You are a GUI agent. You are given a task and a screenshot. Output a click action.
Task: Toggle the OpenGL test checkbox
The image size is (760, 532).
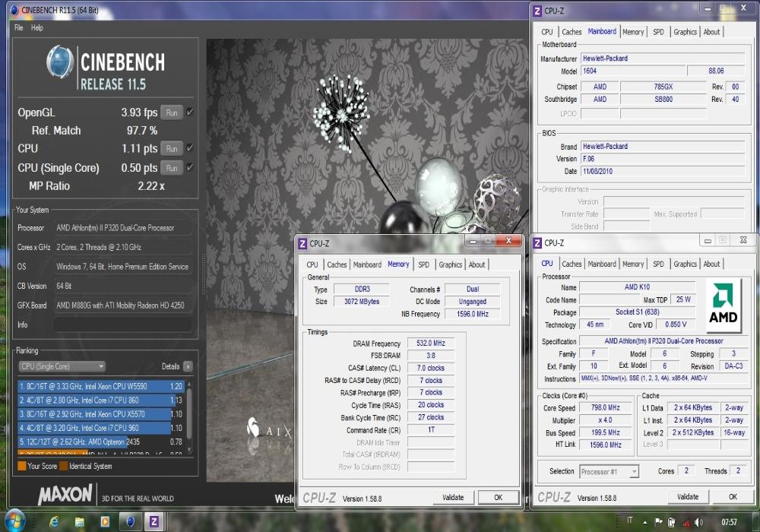(x=190, y=112)
